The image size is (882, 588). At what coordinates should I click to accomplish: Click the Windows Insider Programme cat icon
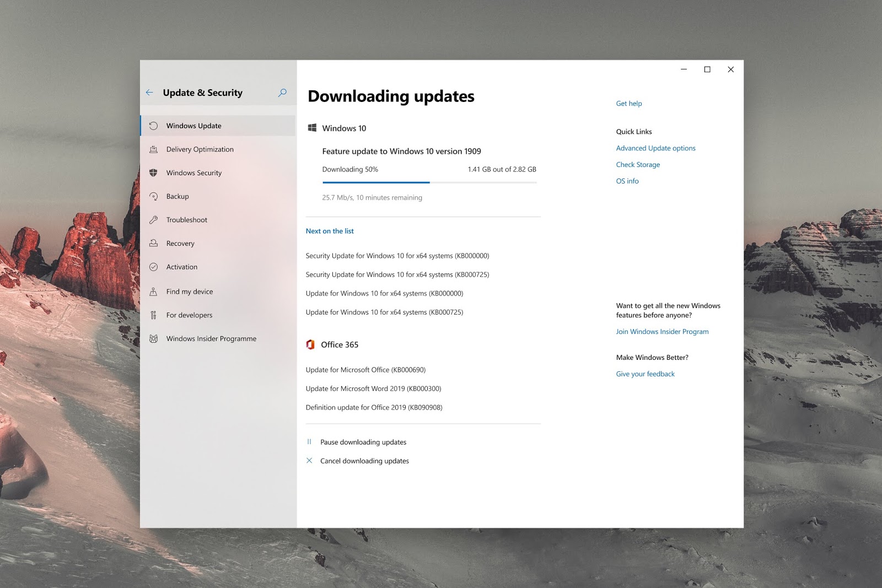[x=153, y=338]
